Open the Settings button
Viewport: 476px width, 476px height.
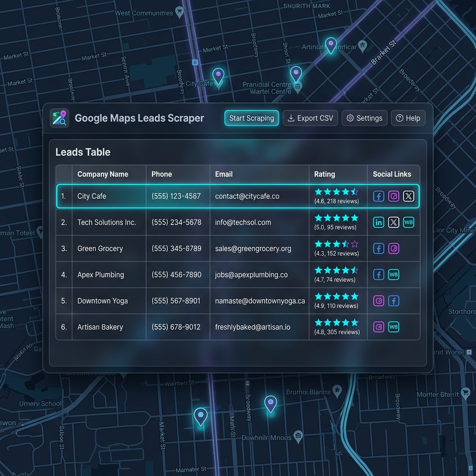coord(364,118)
